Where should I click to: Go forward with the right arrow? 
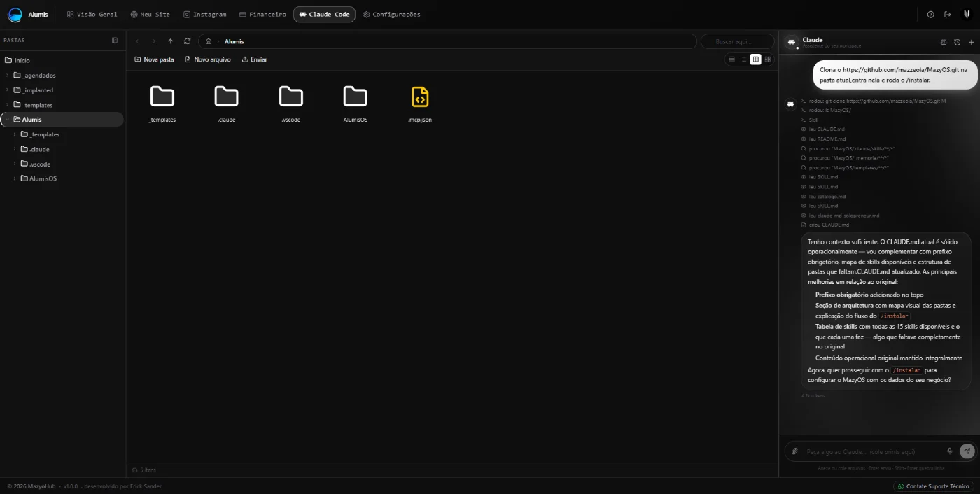coord(154,41)
